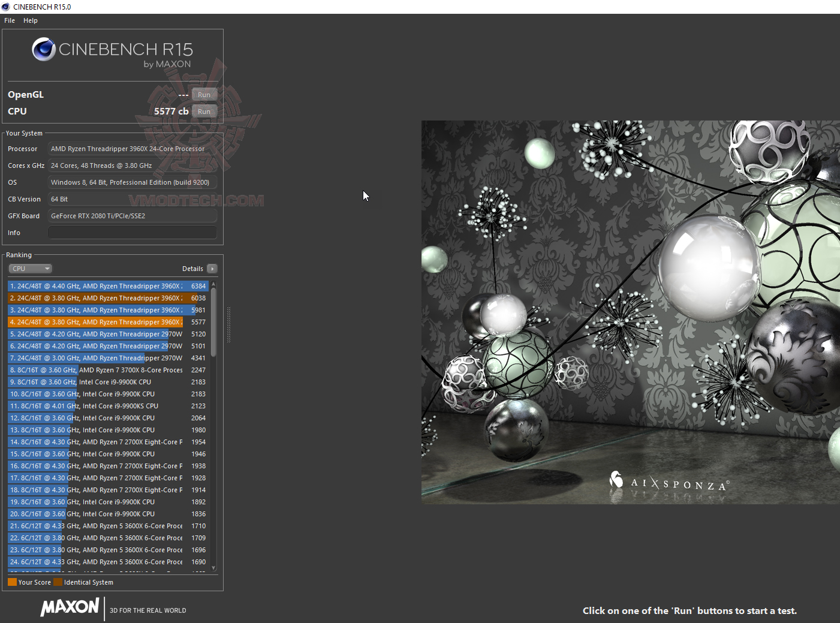Screen dimensions: 840x623
Task: Click the Cores x GHz value field
Action: [133, 165]
